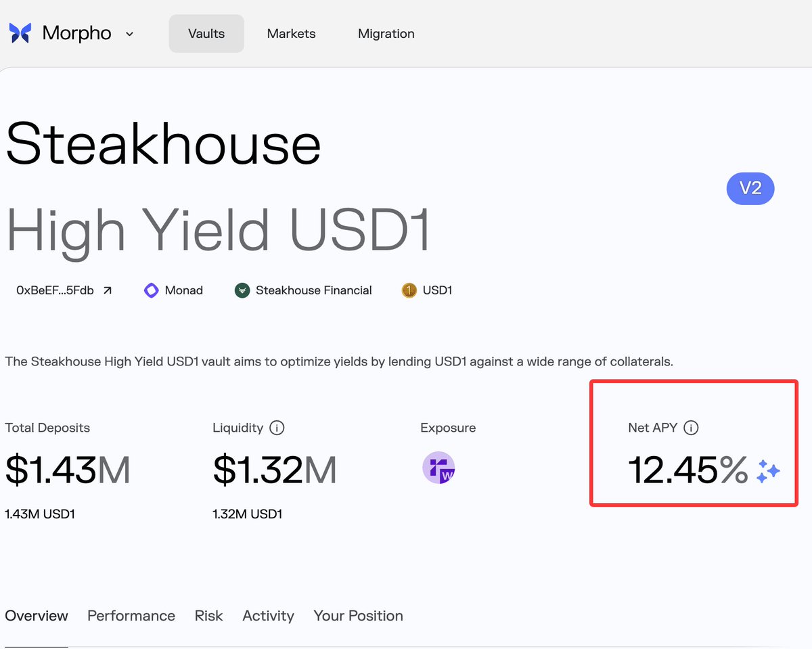812x649 pixels.
Task: Click the external link arrow icon
Action: pyautogui.click(x=108, y=290)
